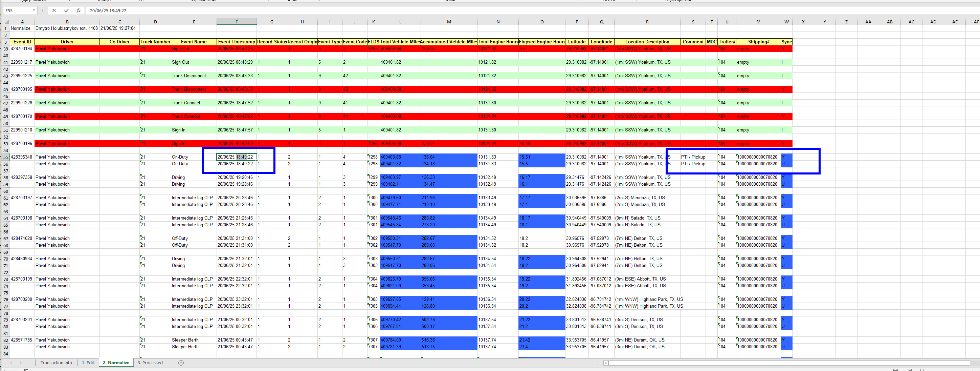Click the Truck Connect cell in row 47
980x371 pixels.
click(x=194, y=103)
